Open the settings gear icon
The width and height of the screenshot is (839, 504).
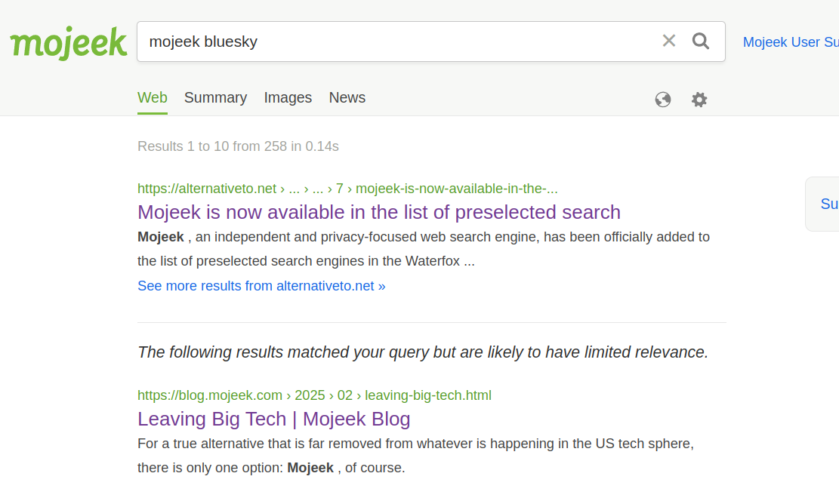(x=699, y=100)
